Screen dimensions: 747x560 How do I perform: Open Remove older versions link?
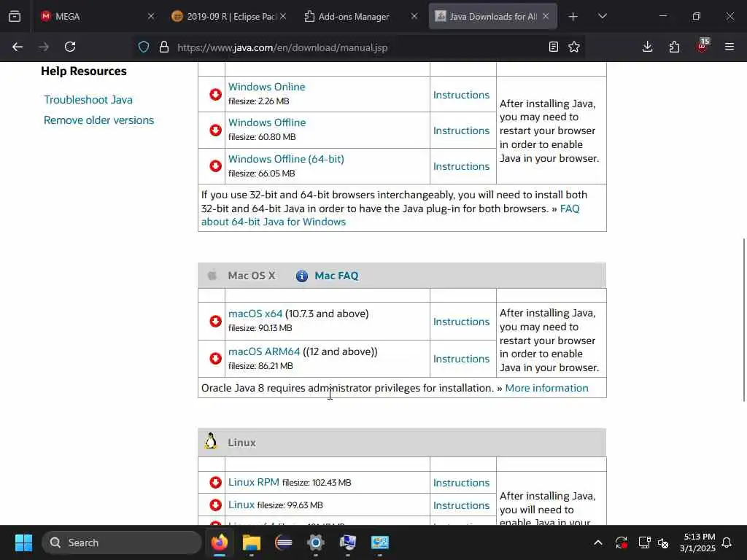tap(98, 120)
